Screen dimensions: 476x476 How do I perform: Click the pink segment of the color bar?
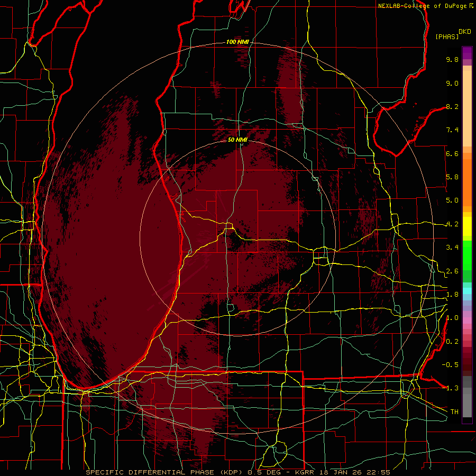click(467, 321)
